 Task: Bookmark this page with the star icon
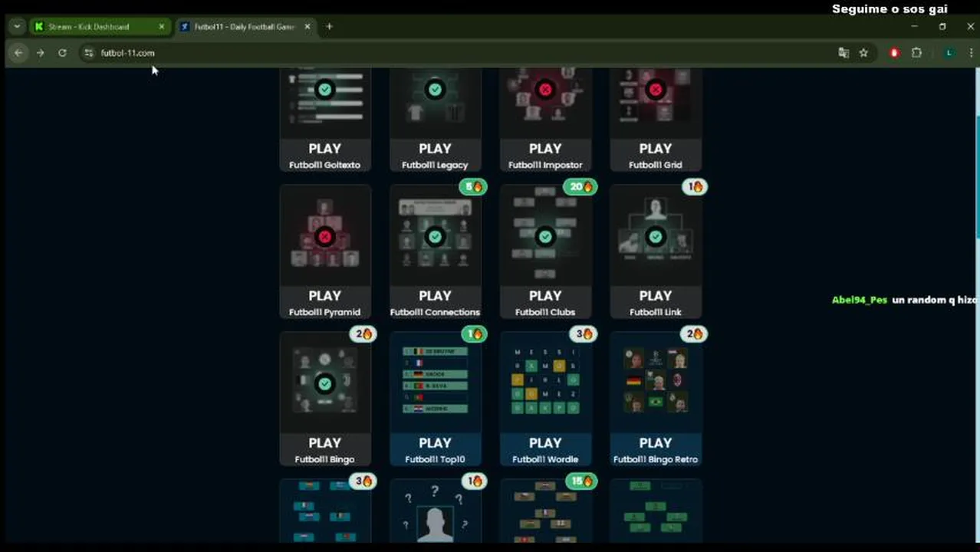pos(863,53)
